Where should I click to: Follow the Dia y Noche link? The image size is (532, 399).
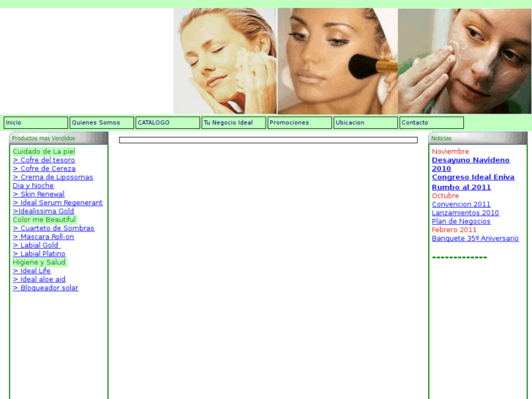33,185
